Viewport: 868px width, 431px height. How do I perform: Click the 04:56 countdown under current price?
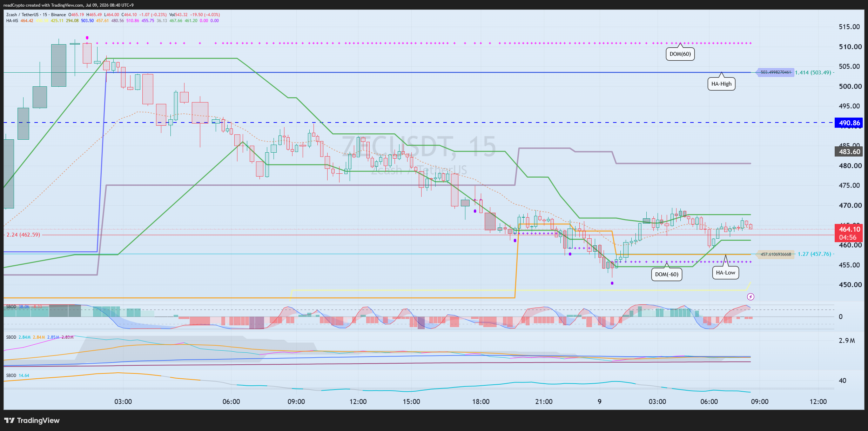click(x=848, y=238)
